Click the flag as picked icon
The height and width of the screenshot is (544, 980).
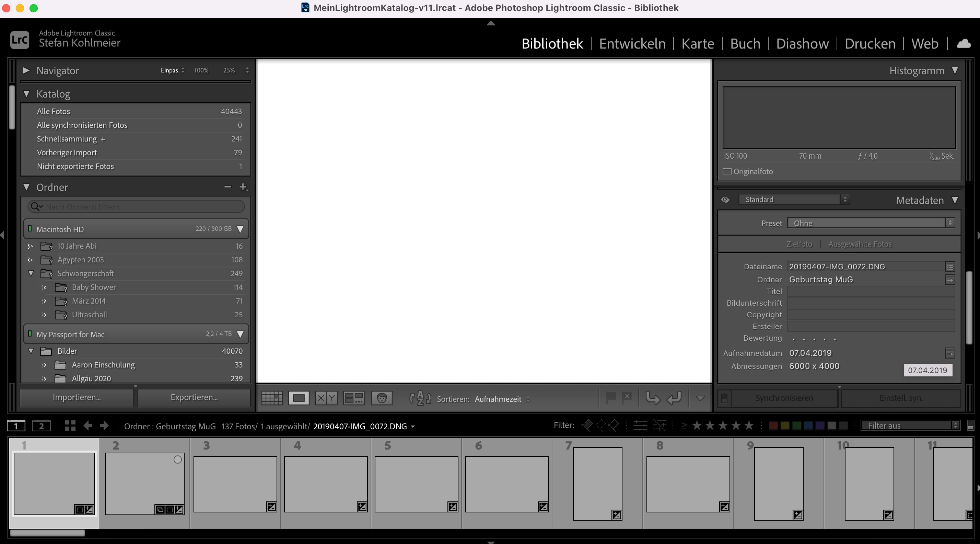[610, 398]
